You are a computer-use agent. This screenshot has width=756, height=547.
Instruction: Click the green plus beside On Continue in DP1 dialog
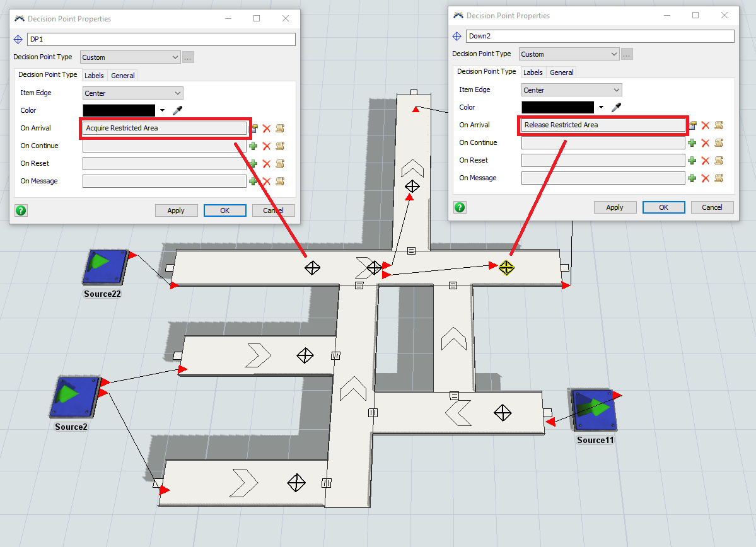pyautogui.click(x=253, y=146)
